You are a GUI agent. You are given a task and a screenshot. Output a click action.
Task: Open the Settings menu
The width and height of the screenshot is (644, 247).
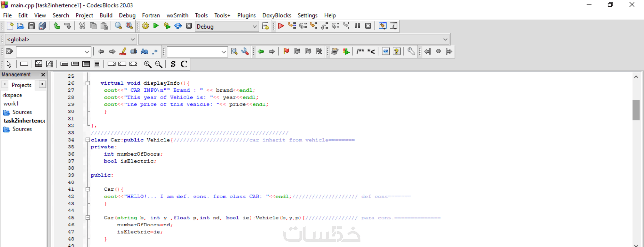pyautogui.click(x=308, y=15)
